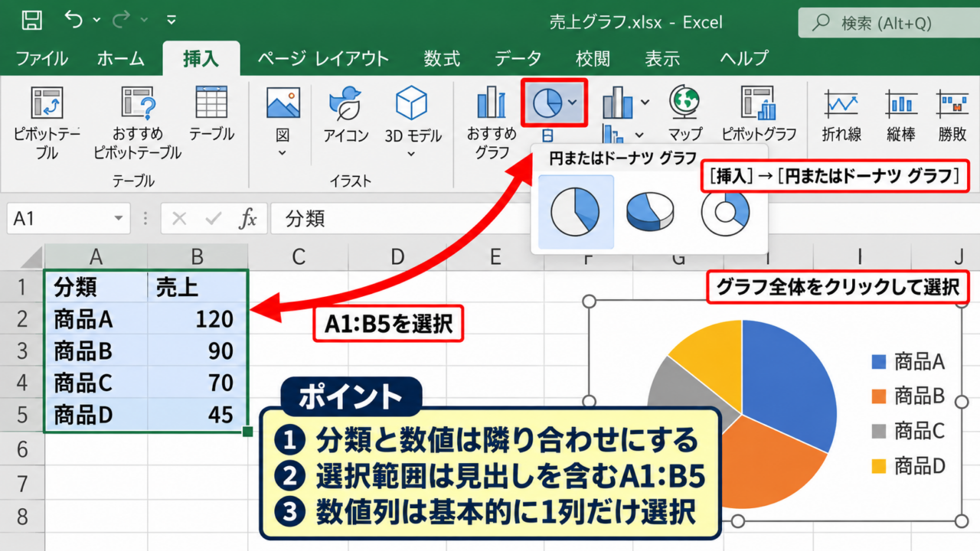Save the workbook using the floppy disk icon

[31, 20]
